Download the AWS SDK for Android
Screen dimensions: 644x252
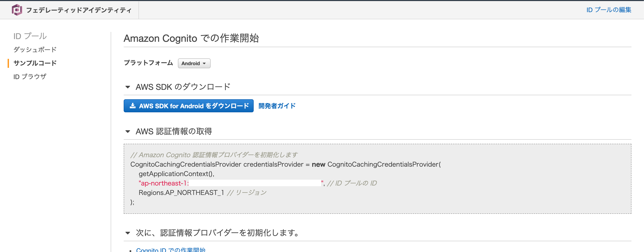[188, 106]
